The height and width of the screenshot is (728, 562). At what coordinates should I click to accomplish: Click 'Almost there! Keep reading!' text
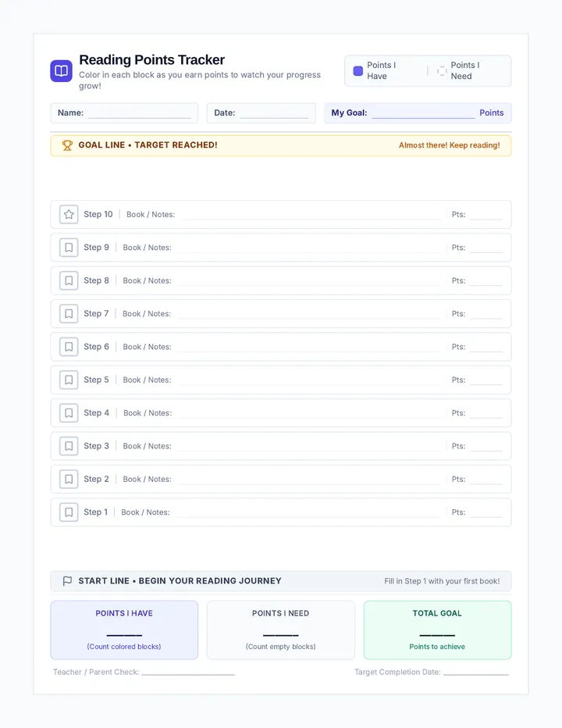coord(450,145)
